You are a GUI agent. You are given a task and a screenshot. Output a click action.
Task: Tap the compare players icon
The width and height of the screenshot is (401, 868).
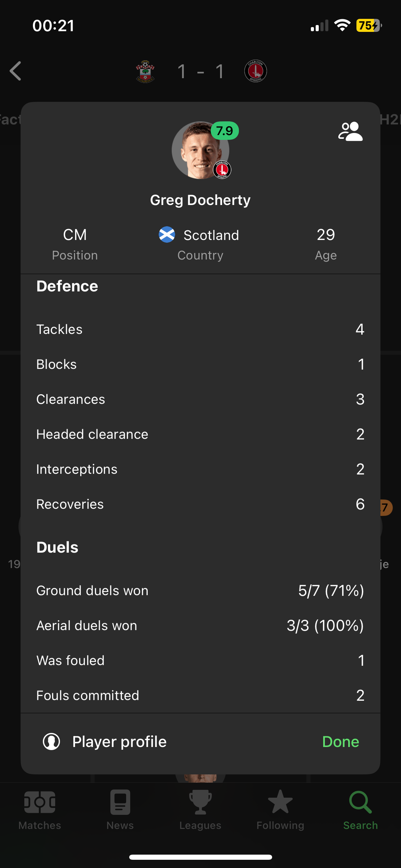coord(350,131)
